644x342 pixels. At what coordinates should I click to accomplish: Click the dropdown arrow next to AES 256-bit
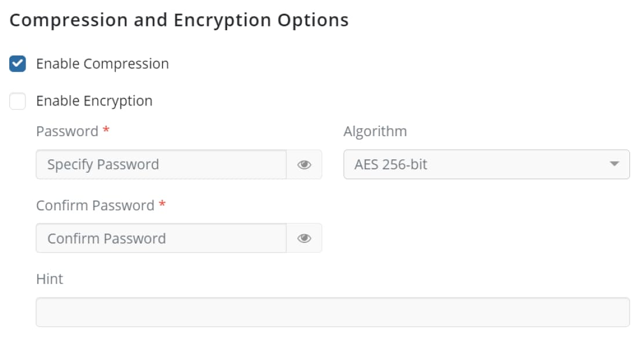click(616, 165)
